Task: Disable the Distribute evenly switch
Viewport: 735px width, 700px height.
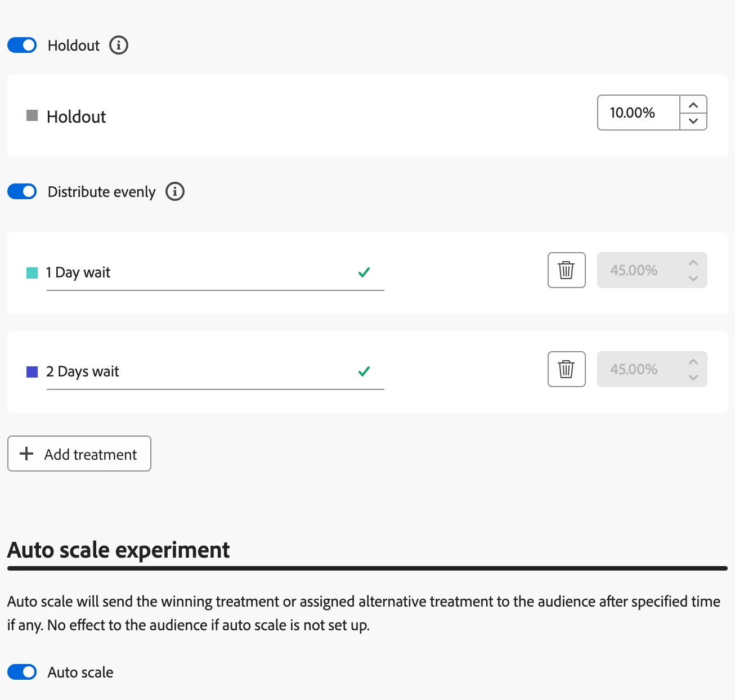Action: point(22,191)
